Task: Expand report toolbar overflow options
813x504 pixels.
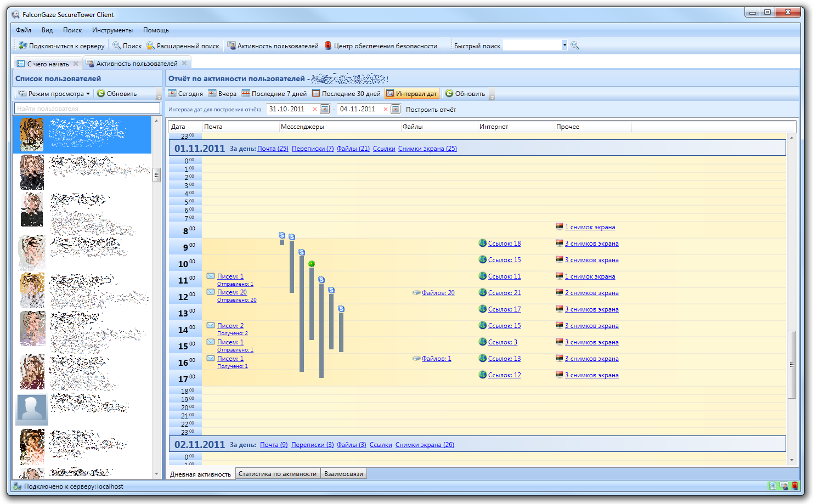Action: click(x=492, y=95)
